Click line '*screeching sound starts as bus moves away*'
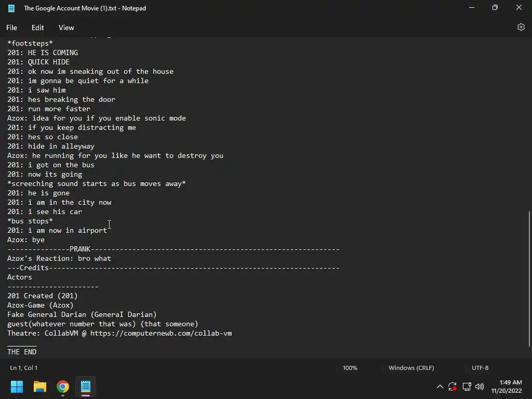Screen dimensions: 532x399 [x=97, y=183]
